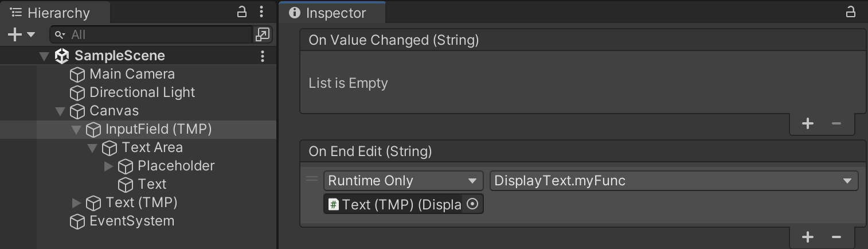The height and width of the screenshot is (249, 868).
Task: Open the Runtime Only dropdown
Action: 403,181
